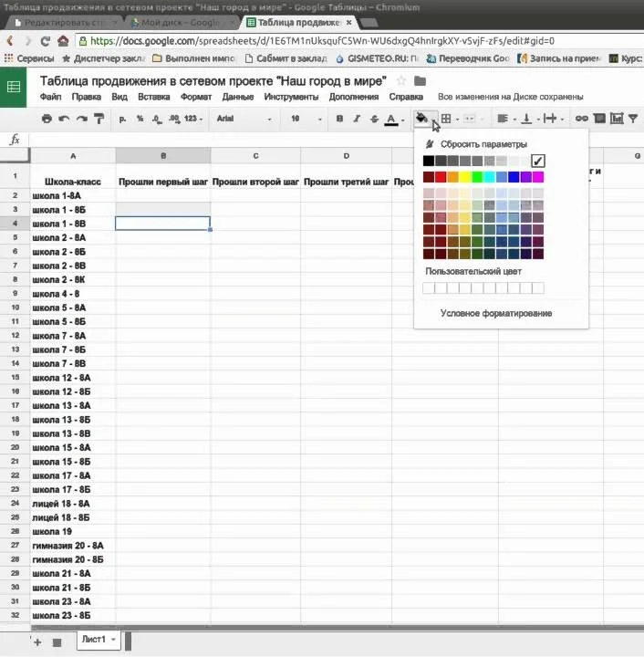Screen dimensions: 644x657
Task: Show the list of all sheets
Action: [57, 641]
